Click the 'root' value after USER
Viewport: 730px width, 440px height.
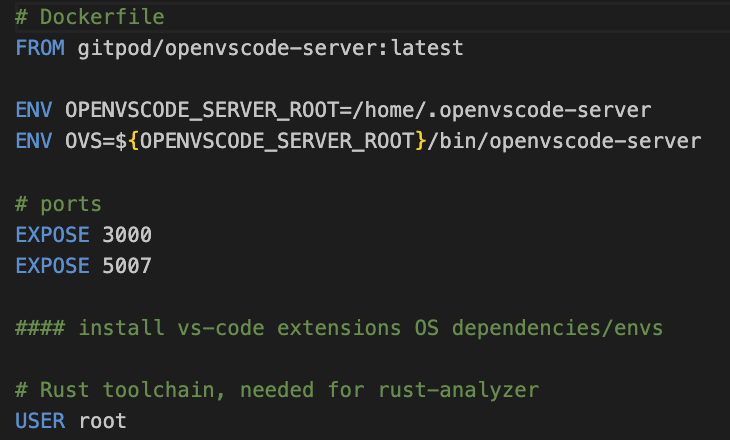click(x=102, y=420)
